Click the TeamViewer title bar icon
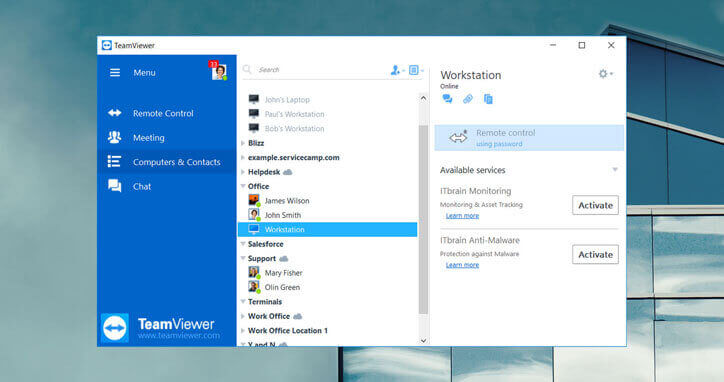Viewport: 724px width, 382px height. (x=107, y=45)
